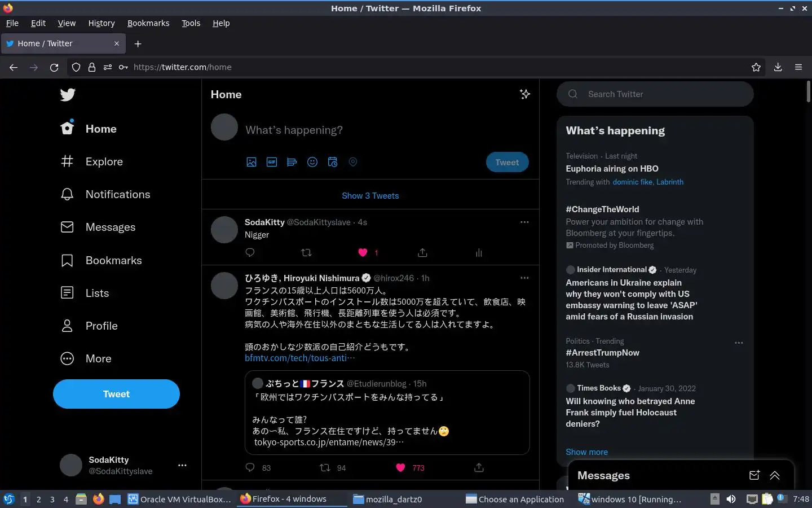Image resolution: width=812 pixels, height=508 pixels.
Task: Open Lists in sidebar
Action: click(85, 293)
